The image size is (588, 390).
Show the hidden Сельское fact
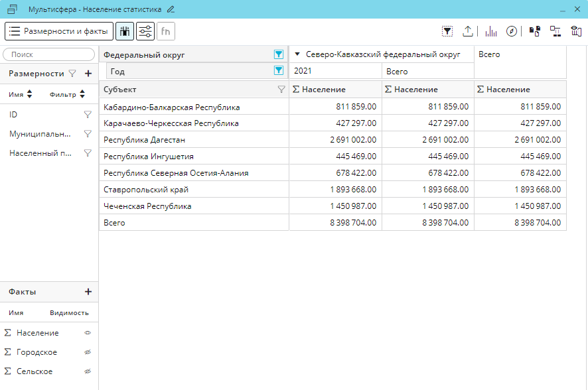(x=87, y=371)
